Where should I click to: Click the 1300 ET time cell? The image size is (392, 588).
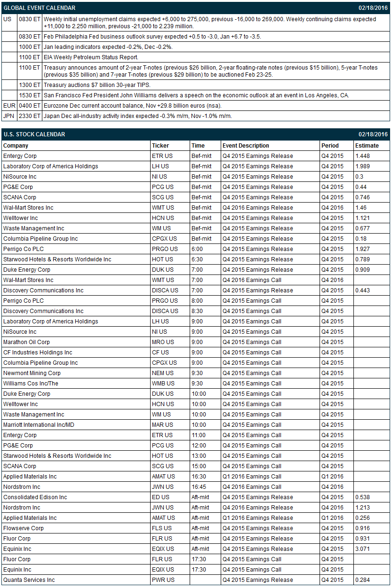pos(29,85)
